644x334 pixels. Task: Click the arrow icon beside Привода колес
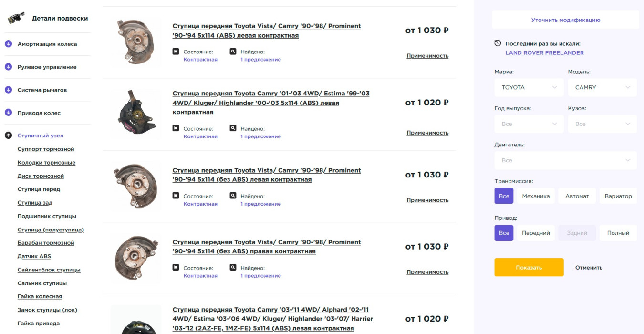tap(8, 113)
